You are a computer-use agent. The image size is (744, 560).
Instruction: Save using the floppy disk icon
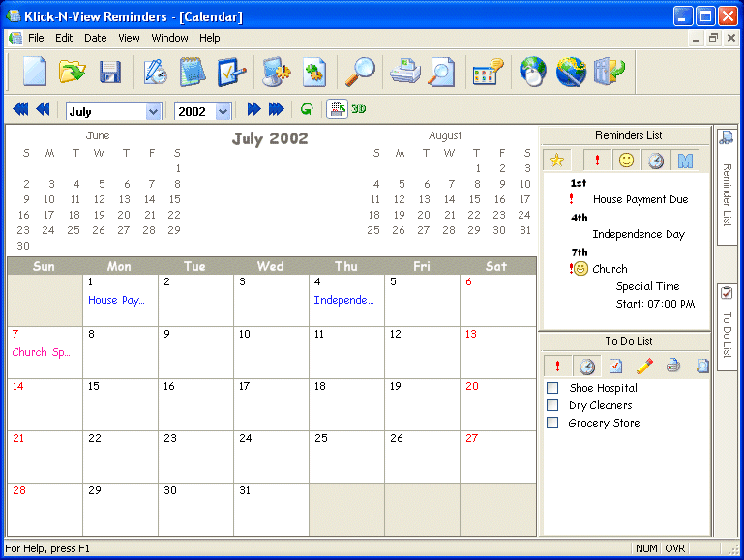110,73
